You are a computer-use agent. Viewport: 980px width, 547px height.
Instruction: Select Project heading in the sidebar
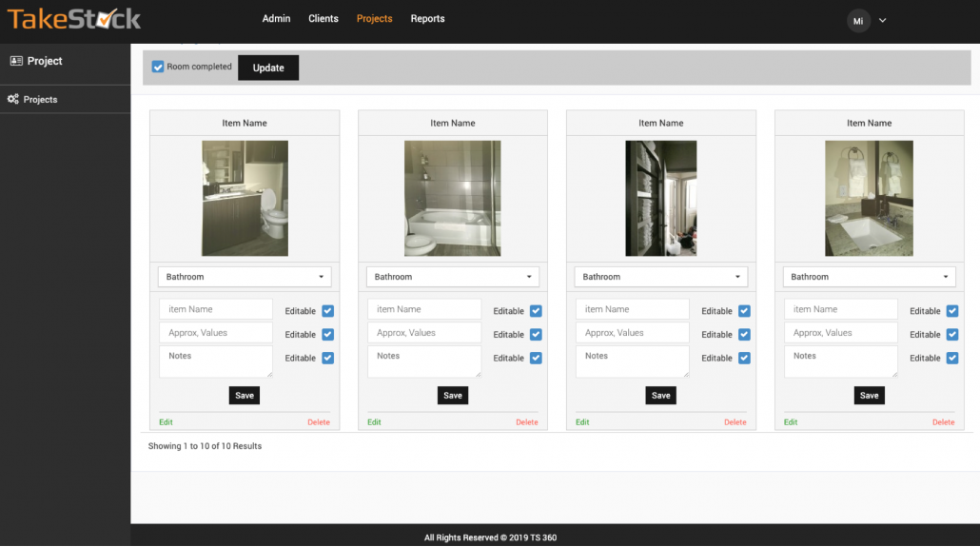(45, 61)
